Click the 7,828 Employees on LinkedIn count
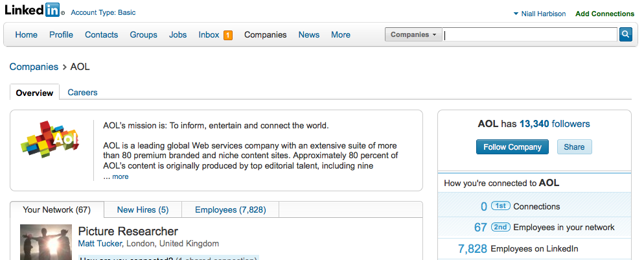This screenshot has height=260, width=644. coord(472,248)
